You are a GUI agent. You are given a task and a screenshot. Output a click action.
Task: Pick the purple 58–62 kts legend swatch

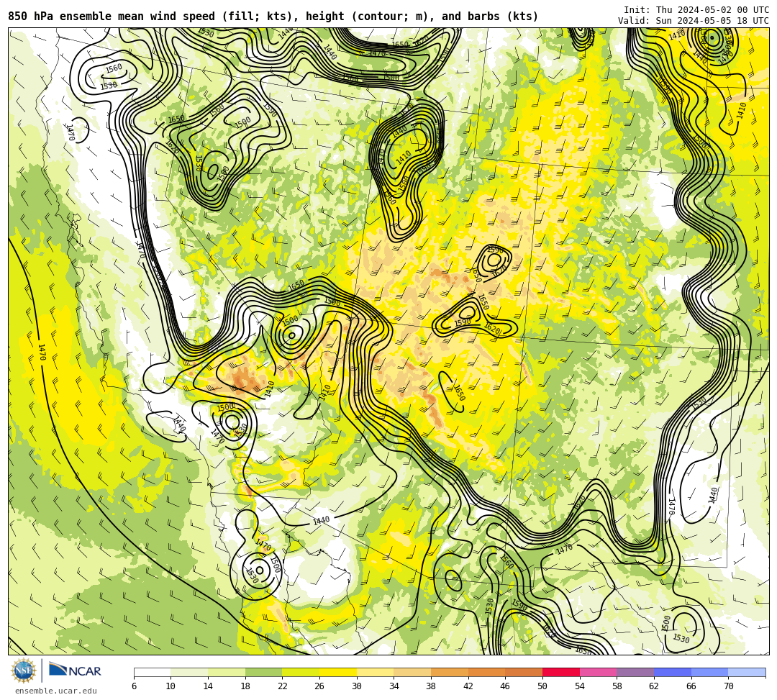coord(635,672)
